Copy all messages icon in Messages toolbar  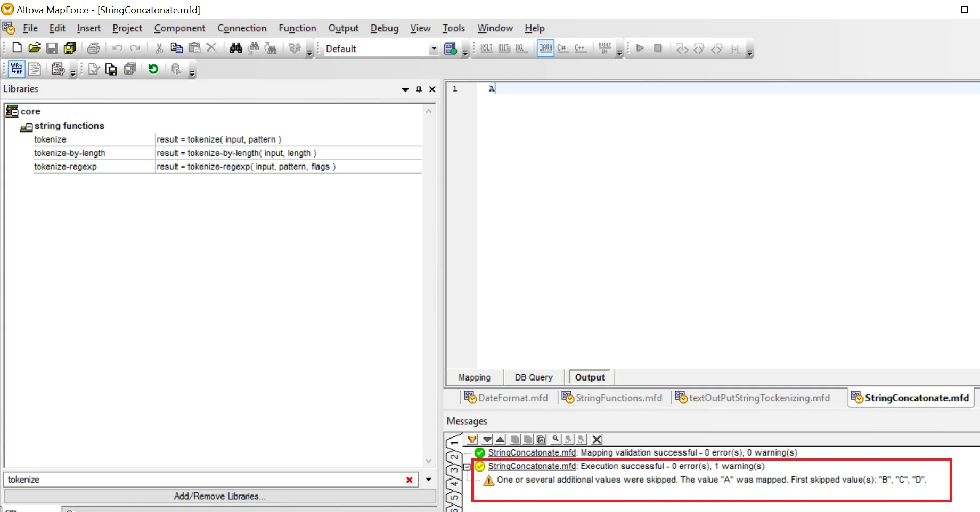(x=541, y=440)
